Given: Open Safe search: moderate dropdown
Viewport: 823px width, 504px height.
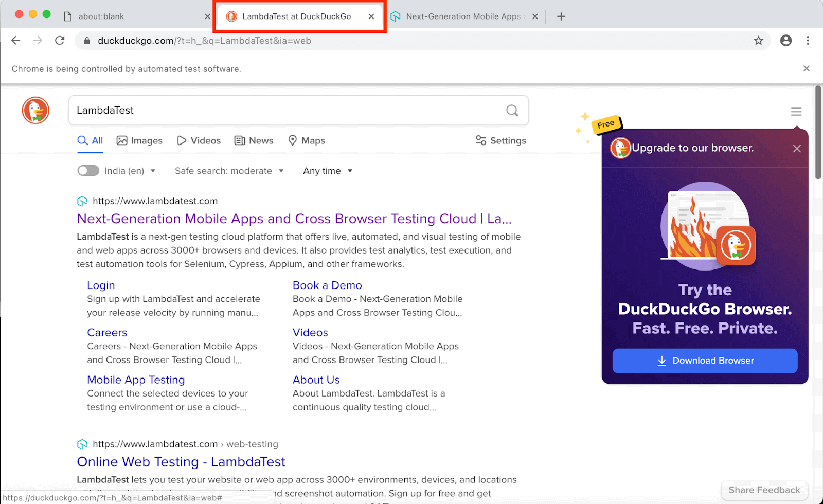Looking at the screenshot, I should (x=229, y=171).
